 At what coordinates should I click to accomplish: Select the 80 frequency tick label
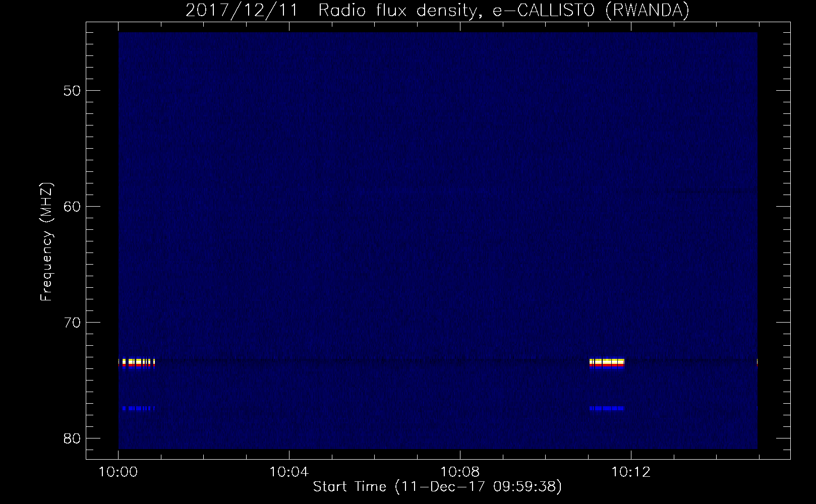pyautogui.click(x=73, y=438)
